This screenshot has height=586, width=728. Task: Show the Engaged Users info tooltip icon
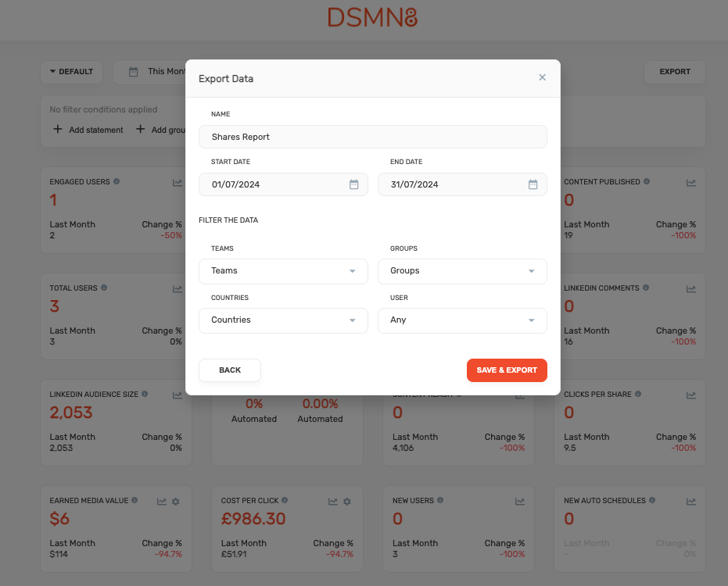(117, 181)
